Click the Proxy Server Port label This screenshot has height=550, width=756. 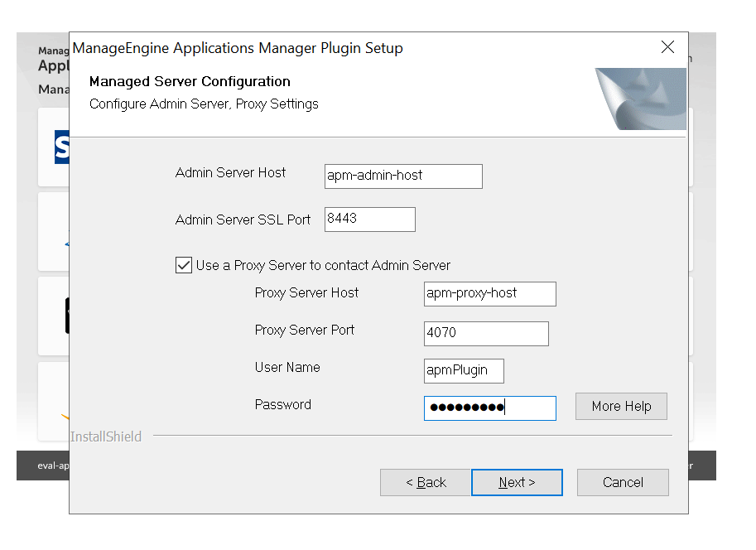304,330
